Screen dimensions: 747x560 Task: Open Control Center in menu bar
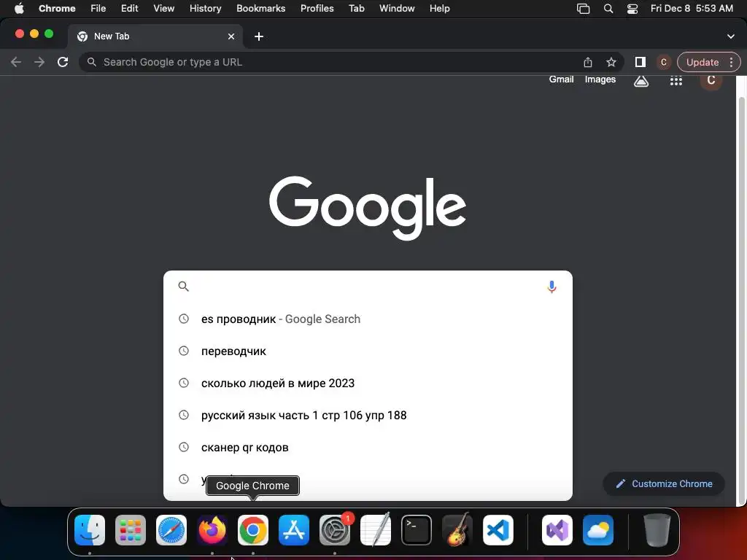click(x=632, y=9)
